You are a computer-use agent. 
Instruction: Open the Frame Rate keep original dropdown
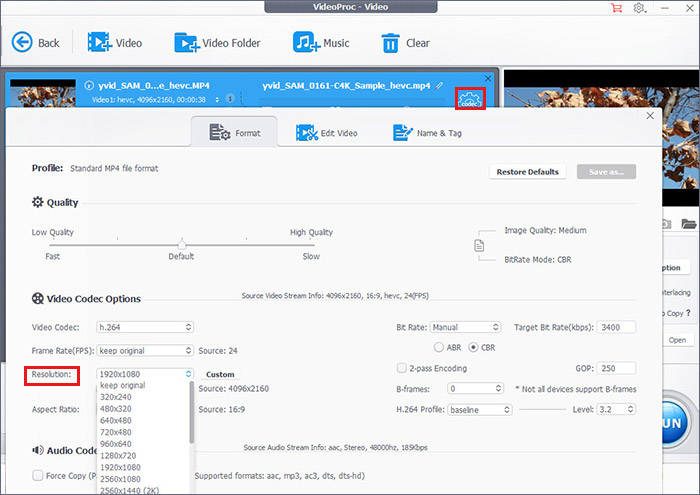145,351
